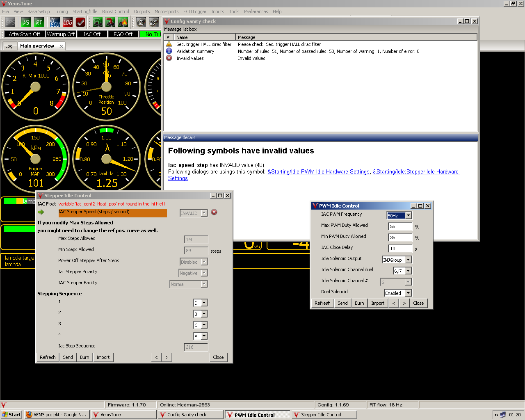Viewport: 525px width, 420px height.
Task: Open the Boost Control menu
Action: click(x=115, y=11)
